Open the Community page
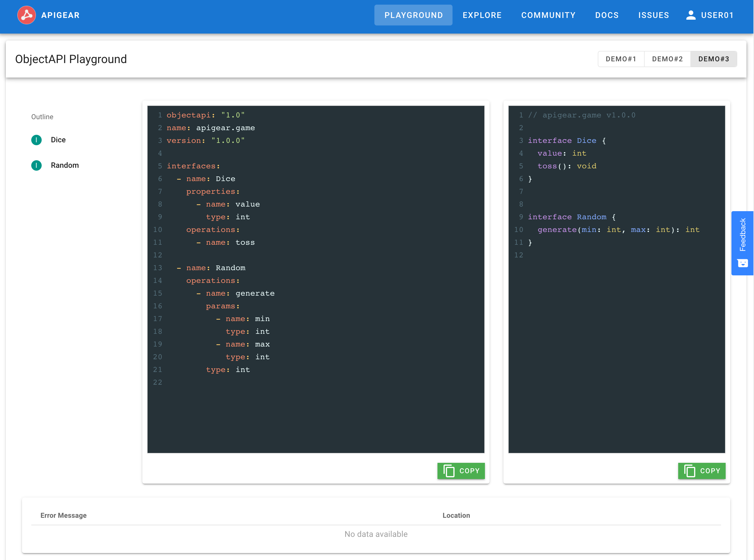The height and width of the screenshot is (560, 754). coord(548,15)
